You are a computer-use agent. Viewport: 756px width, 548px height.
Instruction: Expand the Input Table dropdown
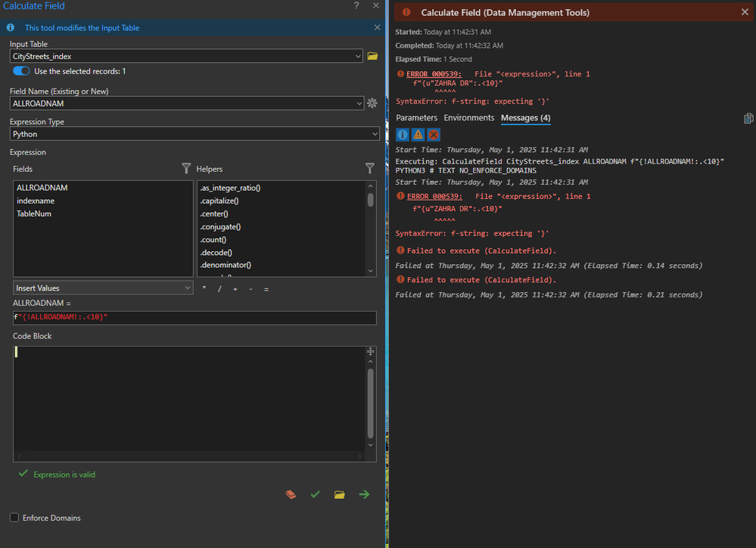click(358, 56)
